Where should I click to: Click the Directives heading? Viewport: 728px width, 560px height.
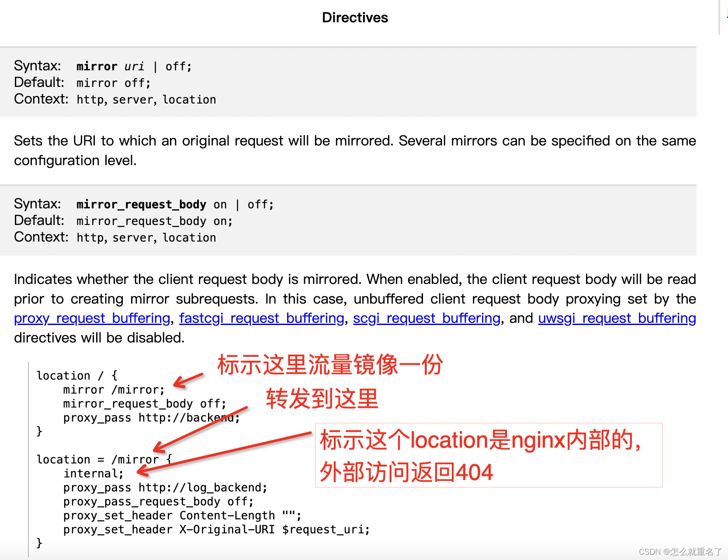(355, 17)
